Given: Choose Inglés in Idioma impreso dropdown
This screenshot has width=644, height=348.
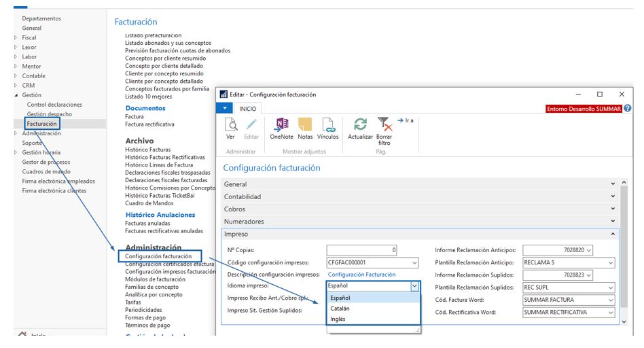Looking at the screenshot, I should (338, 319).
